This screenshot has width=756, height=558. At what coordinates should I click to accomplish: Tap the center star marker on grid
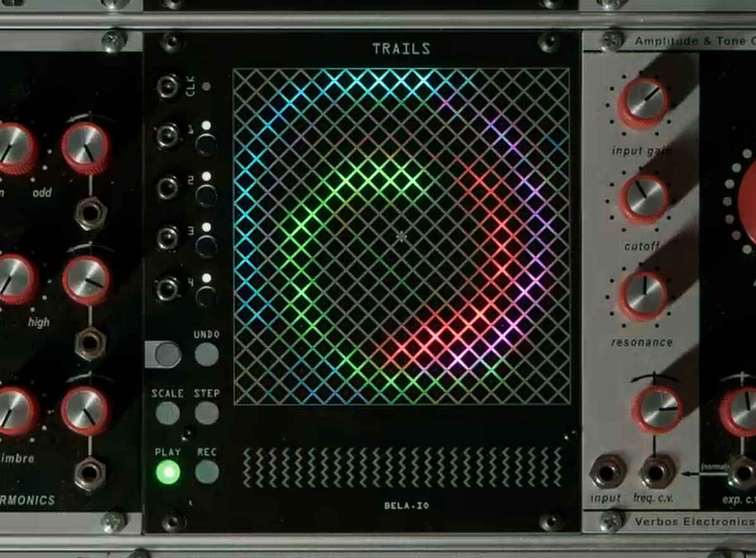(401, 237)
